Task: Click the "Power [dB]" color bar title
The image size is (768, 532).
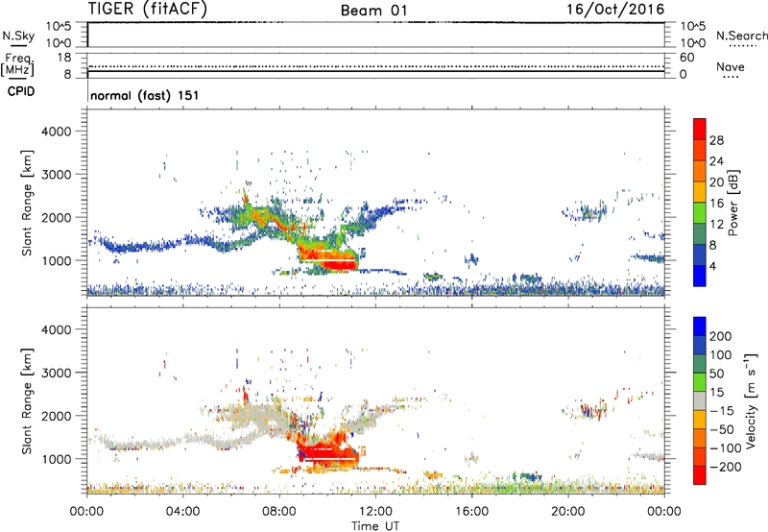Action: (733, 203)
